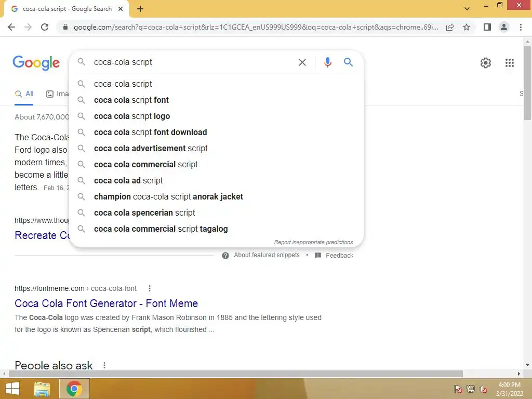Click into the search input field

(x=193, y=62)
